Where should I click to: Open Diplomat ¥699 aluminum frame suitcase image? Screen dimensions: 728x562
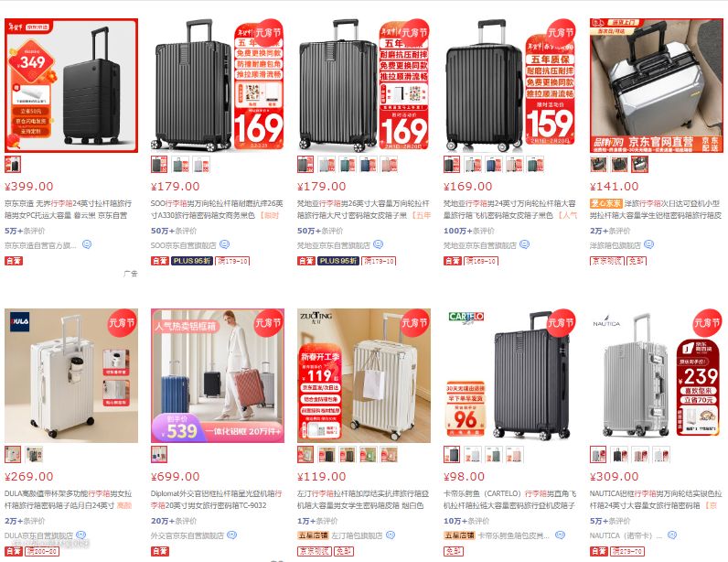pos(218,375)
